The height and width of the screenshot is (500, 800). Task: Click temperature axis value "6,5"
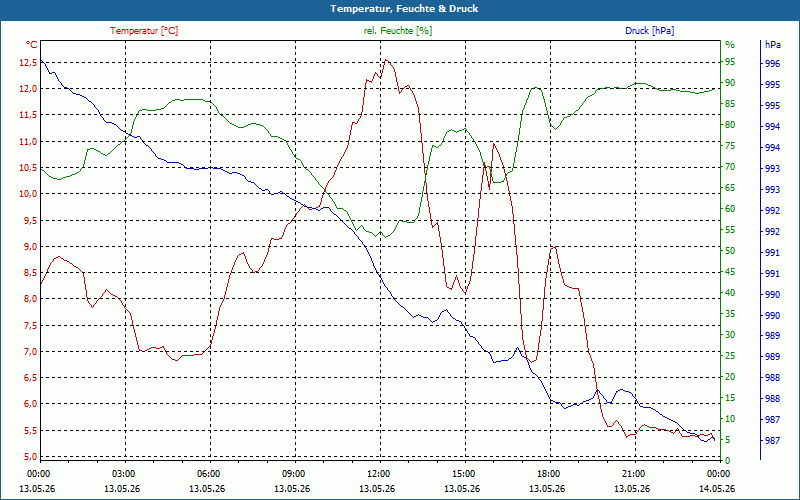point(31,378)
